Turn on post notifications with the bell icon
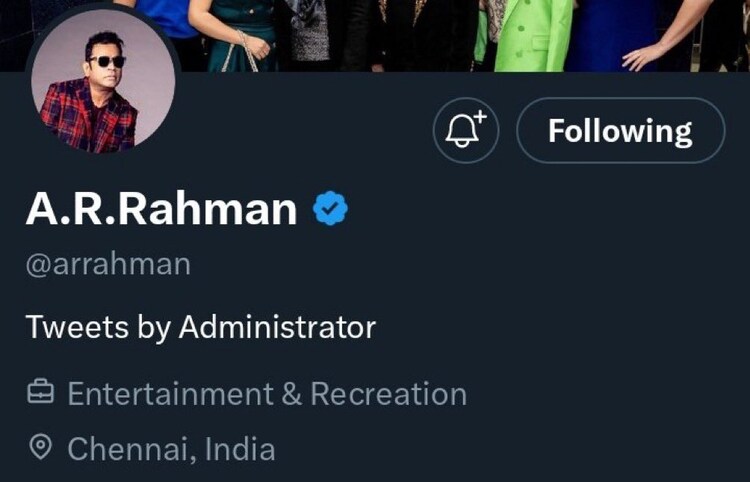Screen dimensions: 750x482 (465, 131)
